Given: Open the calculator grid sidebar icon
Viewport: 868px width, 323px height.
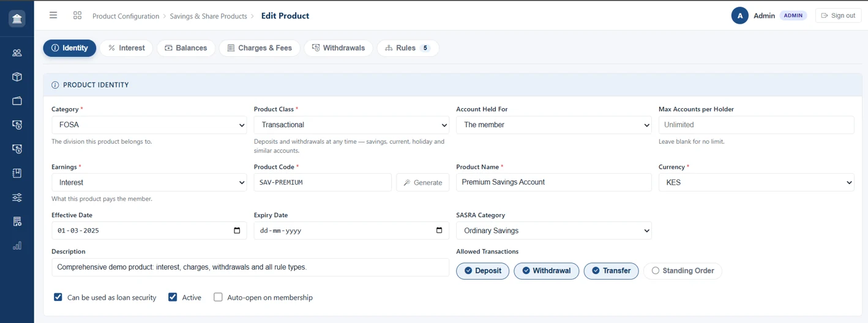Looking at the screenshot, I should (17, 221).
